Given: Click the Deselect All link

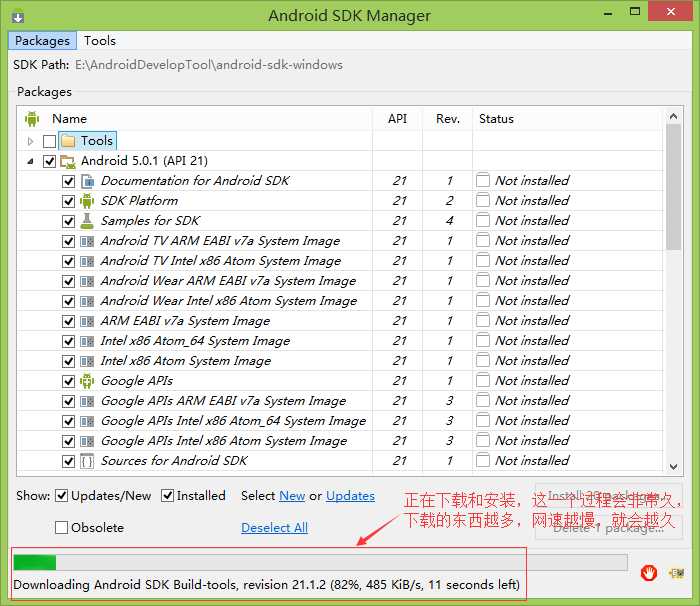Looking at the screenshot, I should tap(275, 527).
